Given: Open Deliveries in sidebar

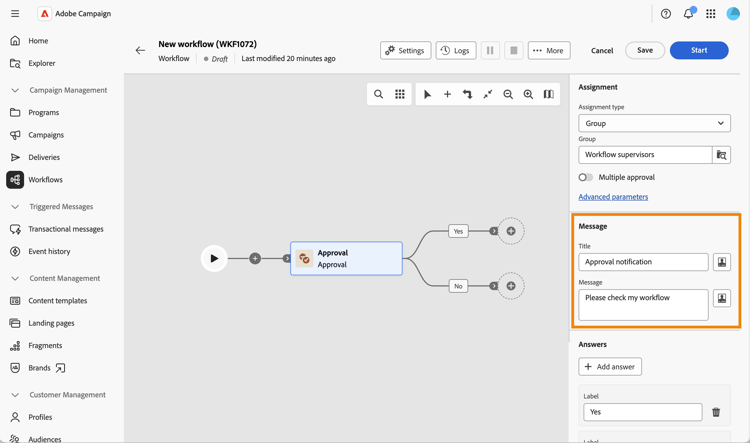Looking at the screenshot, I should [x=44, y=157].
